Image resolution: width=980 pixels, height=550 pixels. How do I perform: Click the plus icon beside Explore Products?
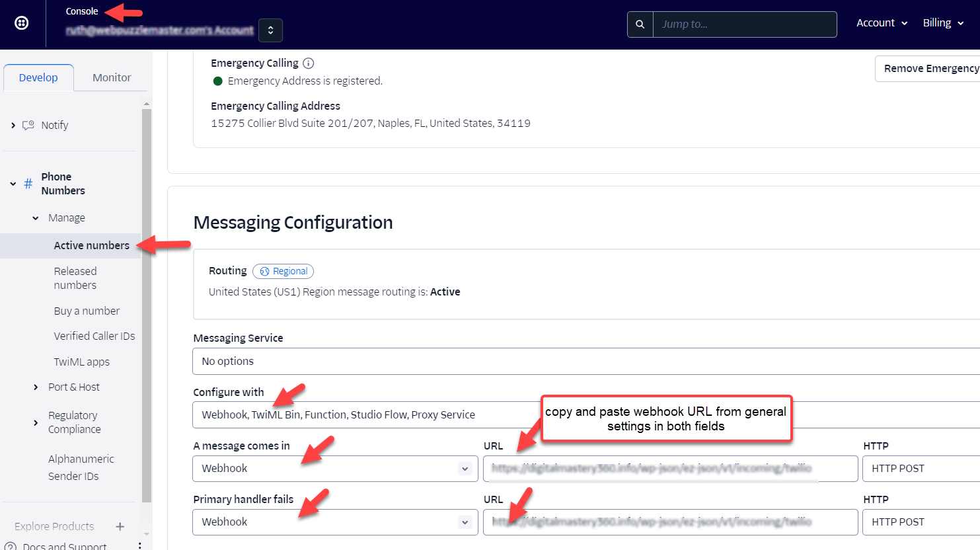coord(120,526)
